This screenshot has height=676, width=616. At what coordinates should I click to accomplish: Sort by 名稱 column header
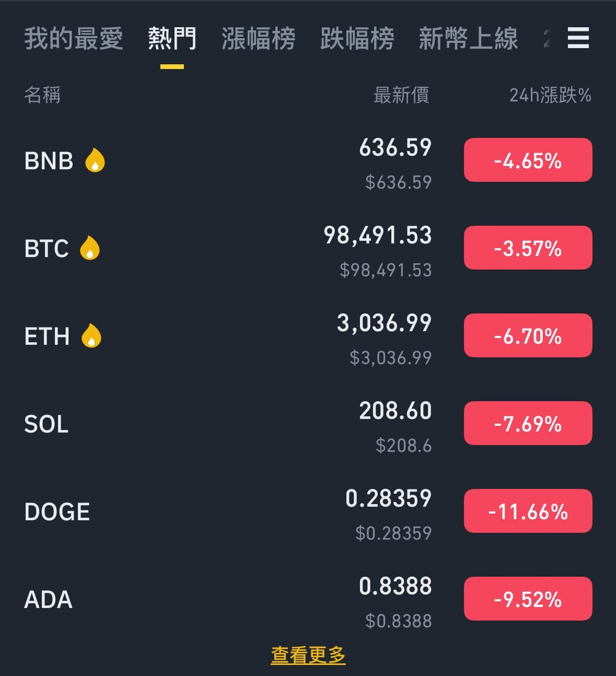click(42, 95)
